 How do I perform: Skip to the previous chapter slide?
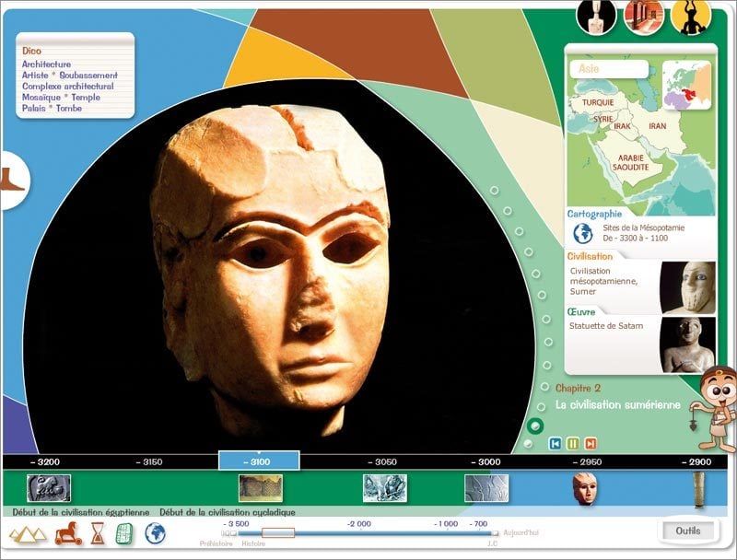click(x=556, y=443)
